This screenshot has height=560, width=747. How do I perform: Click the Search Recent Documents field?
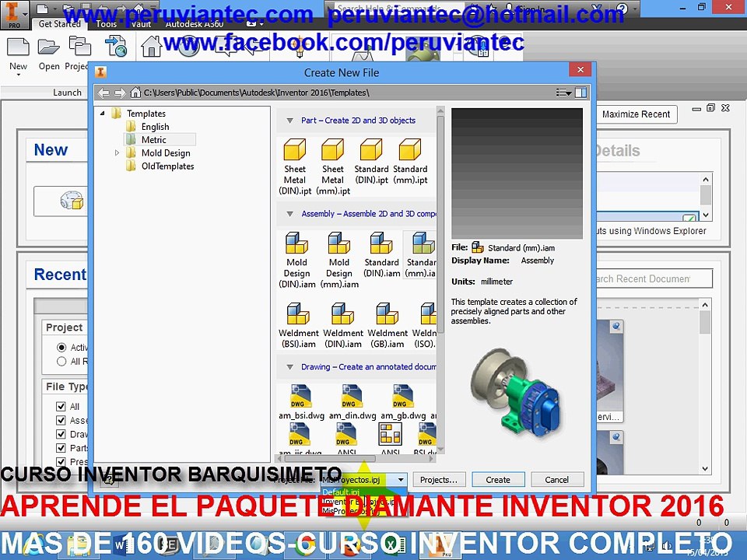click(655, 278)
